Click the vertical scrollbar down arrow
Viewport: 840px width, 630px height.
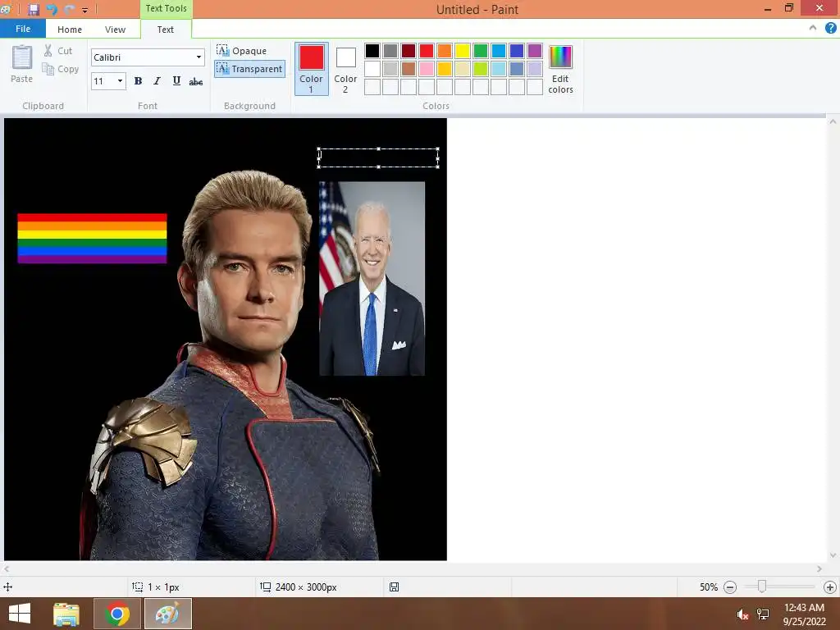[x=833, y=555]
